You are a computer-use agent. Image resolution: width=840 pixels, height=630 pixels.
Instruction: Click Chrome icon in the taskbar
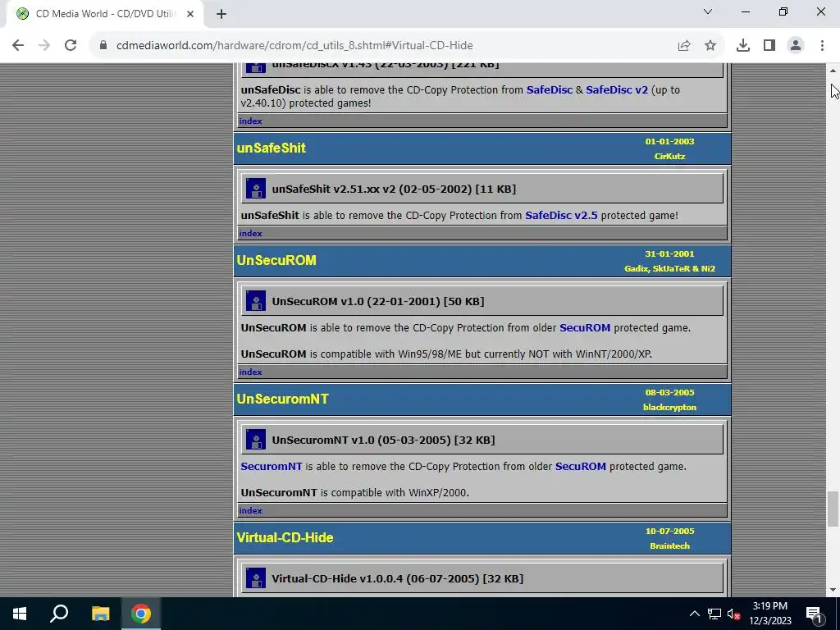click(141, 614)
